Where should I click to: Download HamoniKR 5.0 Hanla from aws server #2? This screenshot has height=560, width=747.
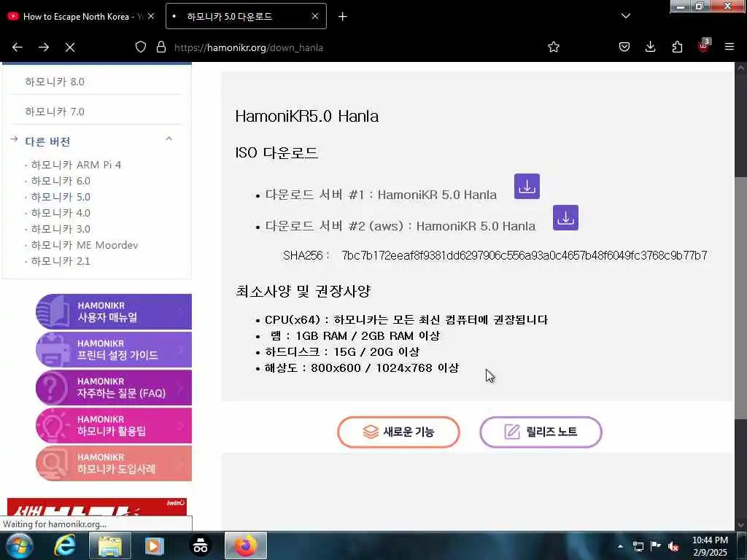point(565,217)
